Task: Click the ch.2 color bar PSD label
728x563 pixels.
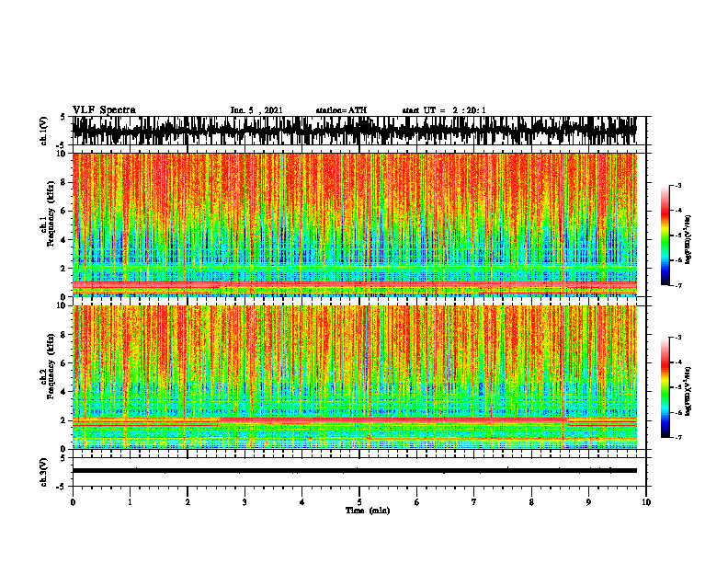Action: coord(688,392)
